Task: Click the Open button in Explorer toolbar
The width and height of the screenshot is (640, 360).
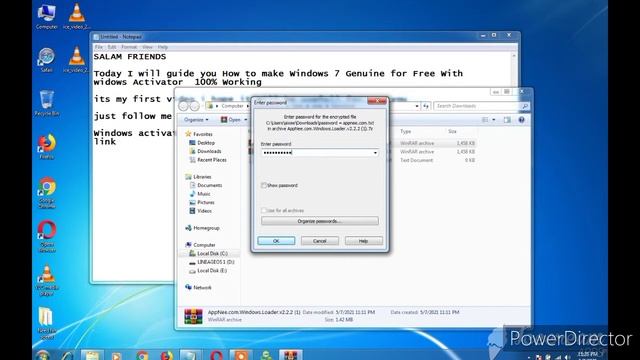Action: (231, 120)
